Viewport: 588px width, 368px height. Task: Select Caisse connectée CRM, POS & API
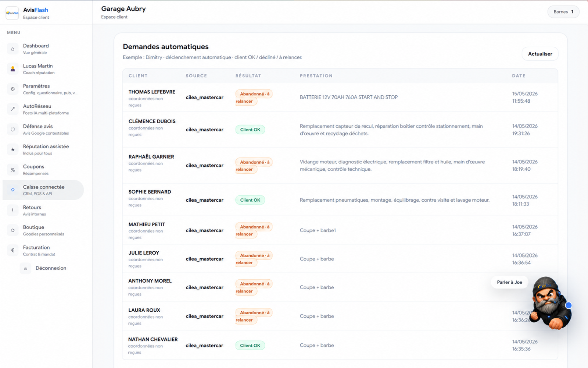[43, 190]
